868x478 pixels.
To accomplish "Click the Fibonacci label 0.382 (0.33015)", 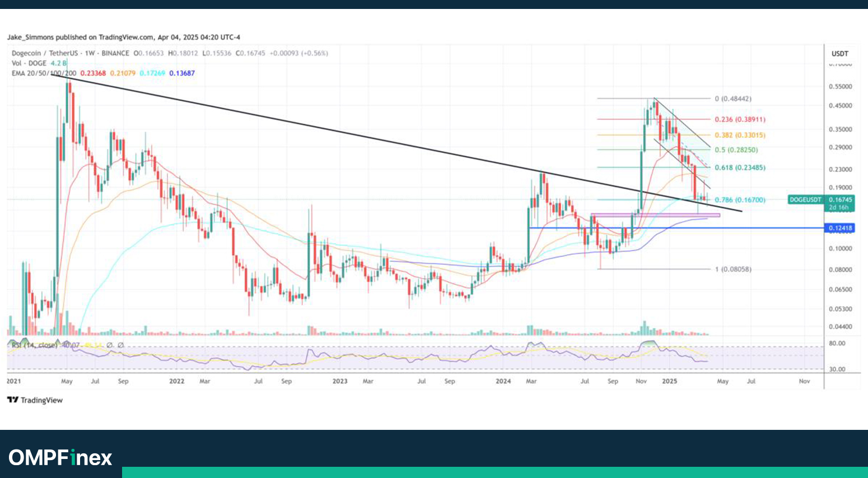I will (740, 135).
